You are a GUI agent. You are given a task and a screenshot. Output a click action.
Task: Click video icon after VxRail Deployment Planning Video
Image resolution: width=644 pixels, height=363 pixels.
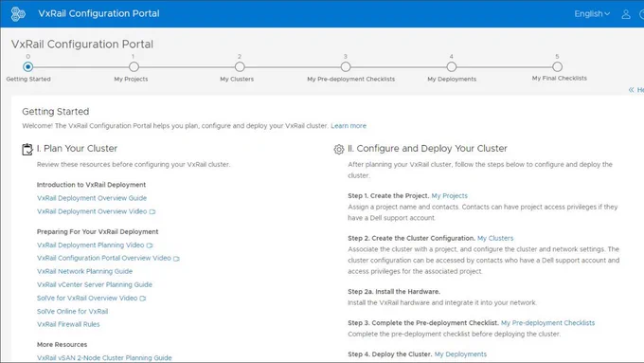tap(150, 245)
